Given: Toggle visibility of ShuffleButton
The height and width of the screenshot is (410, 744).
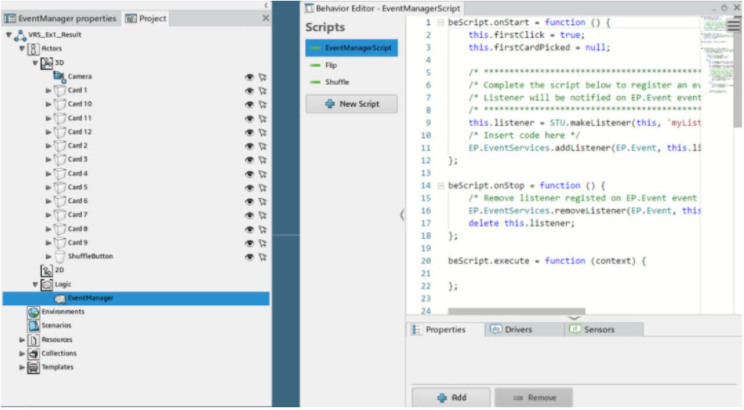Looking at the screenshot, I should pyautogui.click(x=249, y=256).
